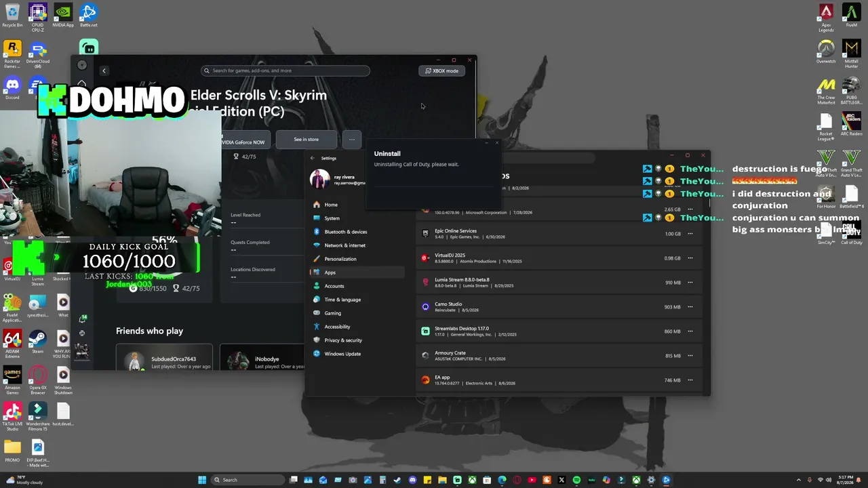Launch CPUID CPU-Z desktop shortcut
Image resolution: width=868 pixels, height=488 pixels.
click(37, 18)
